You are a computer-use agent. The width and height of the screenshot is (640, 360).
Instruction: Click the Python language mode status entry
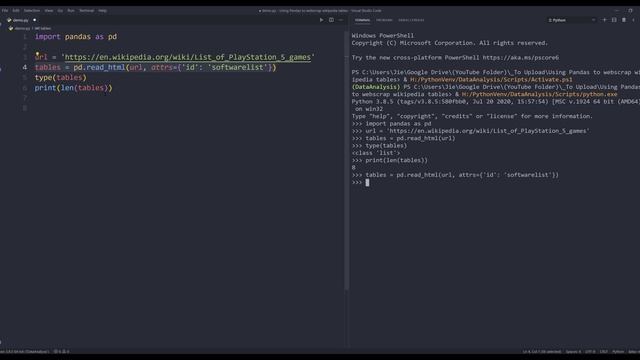point(618,351)
